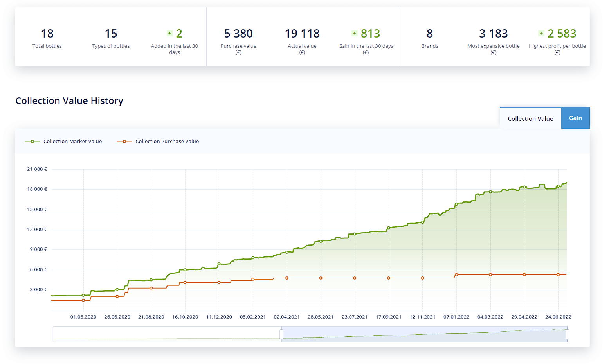
Task: Click the 5 380 purchase value figure
Action: point(238,34)
